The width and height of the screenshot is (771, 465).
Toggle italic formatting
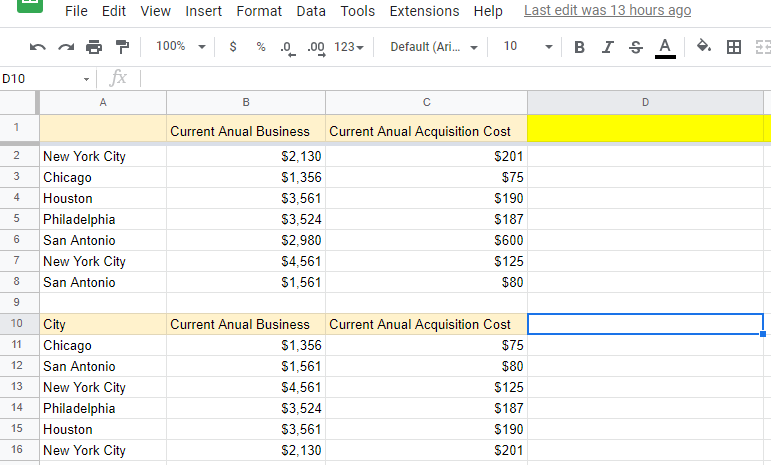point(607,47)
